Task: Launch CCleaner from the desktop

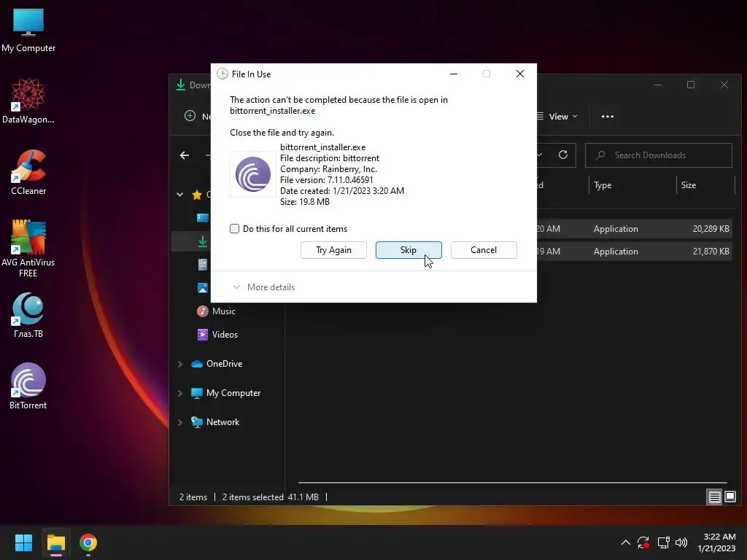Action: [x=28, y=172]
